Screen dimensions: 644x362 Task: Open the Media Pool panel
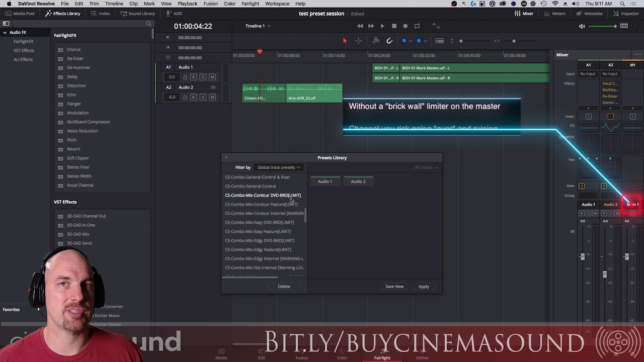(x=20, y=14)
